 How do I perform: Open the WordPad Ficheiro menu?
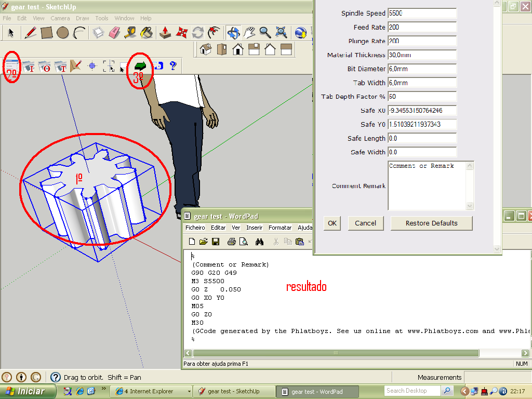click(x=195, y=228)
